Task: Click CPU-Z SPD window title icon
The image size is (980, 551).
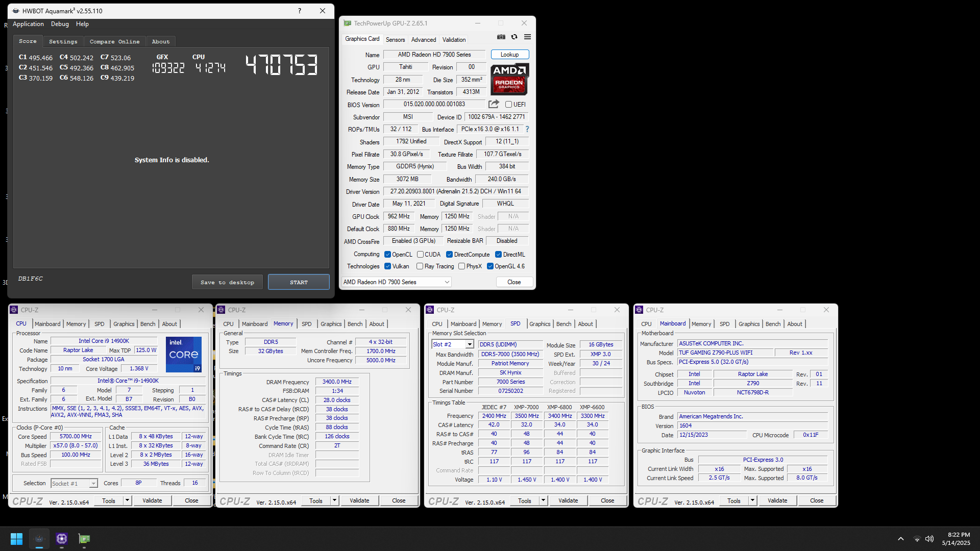Action: point(430,310)
